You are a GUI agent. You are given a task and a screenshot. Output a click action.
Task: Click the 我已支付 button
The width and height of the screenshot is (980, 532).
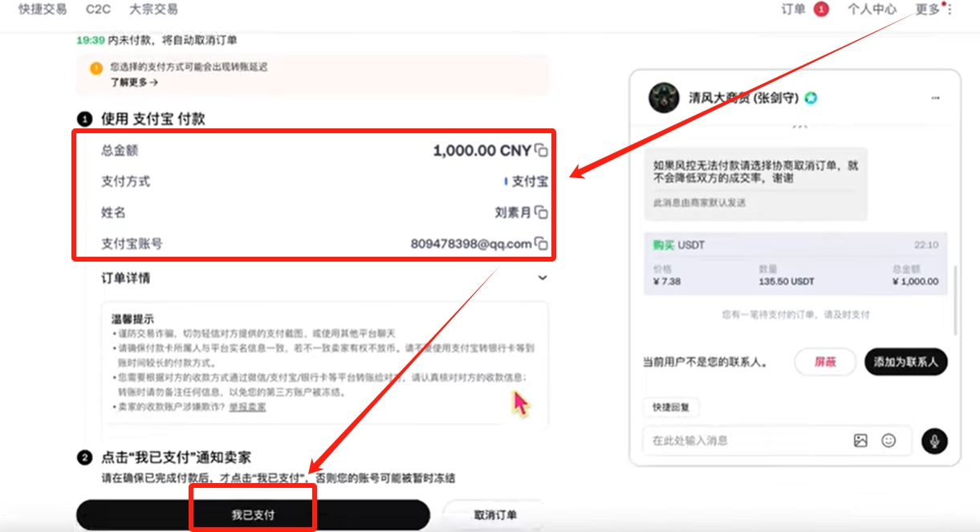click(x=253, y=515)
